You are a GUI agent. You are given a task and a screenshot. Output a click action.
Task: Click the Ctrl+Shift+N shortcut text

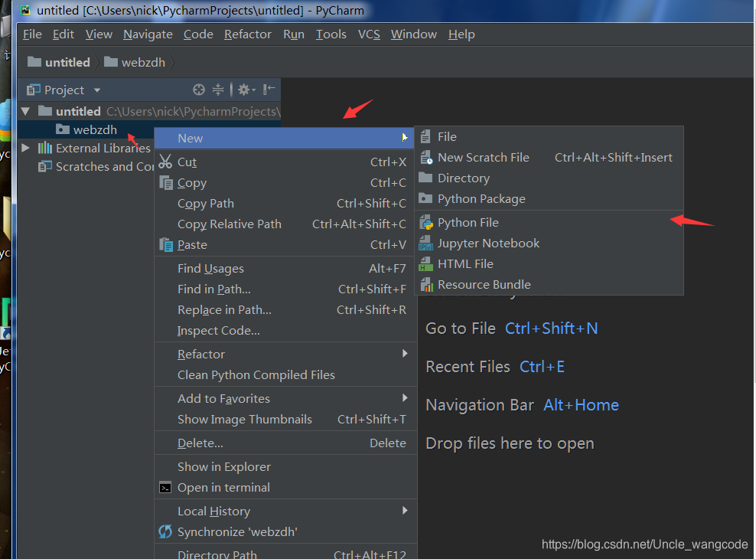click(551, 329)
